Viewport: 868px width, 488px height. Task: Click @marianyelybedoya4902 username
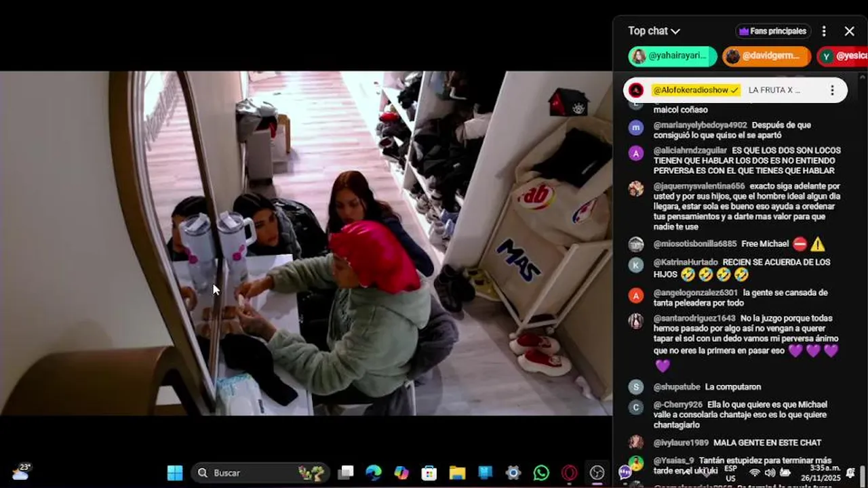point(700,125)
